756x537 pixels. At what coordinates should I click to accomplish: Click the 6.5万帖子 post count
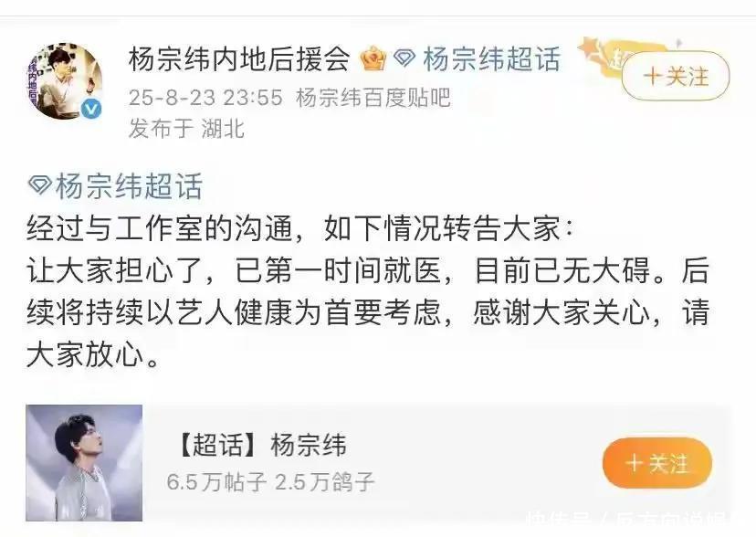coord(217,481)
